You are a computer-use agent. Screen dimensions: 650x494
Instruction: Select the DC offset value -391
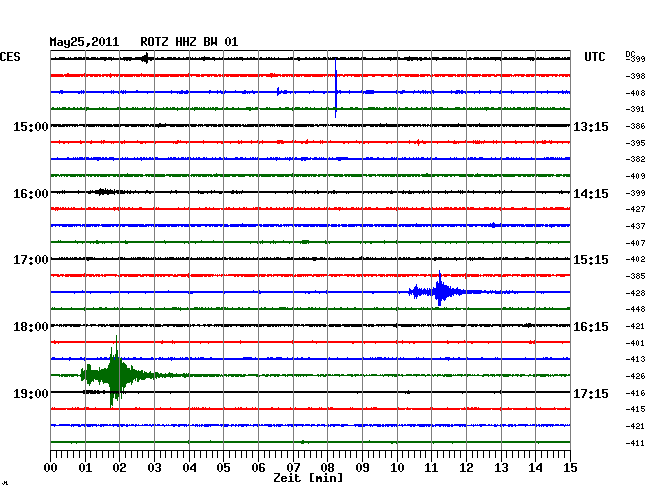point(635,109)
